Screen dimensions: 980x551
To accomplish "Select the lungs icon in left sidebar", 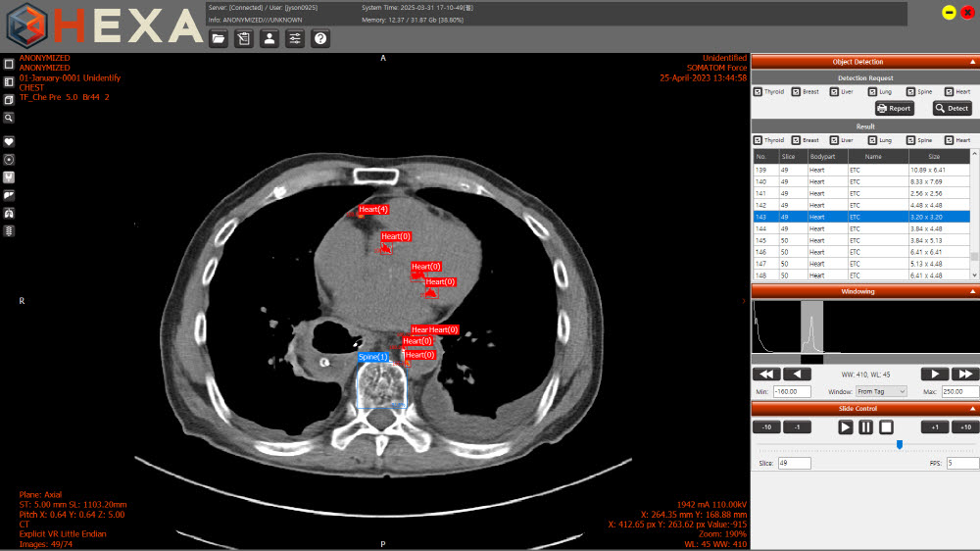I will click(9, 213).
